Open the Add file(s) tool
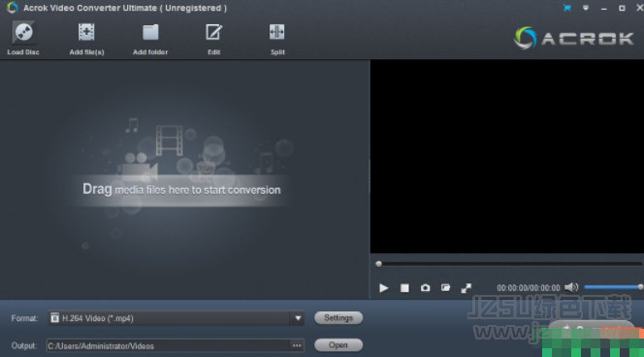 pos(86,33)
